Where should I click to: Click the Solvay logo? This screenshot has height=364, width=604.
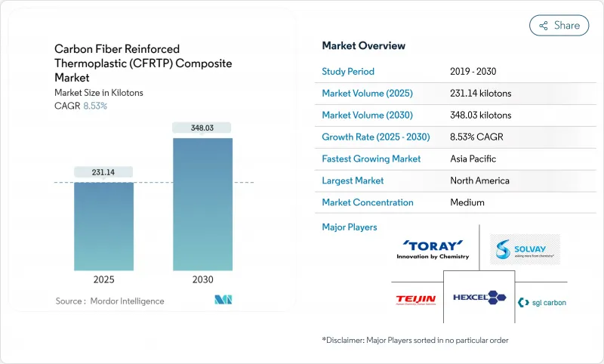point(525,249)
